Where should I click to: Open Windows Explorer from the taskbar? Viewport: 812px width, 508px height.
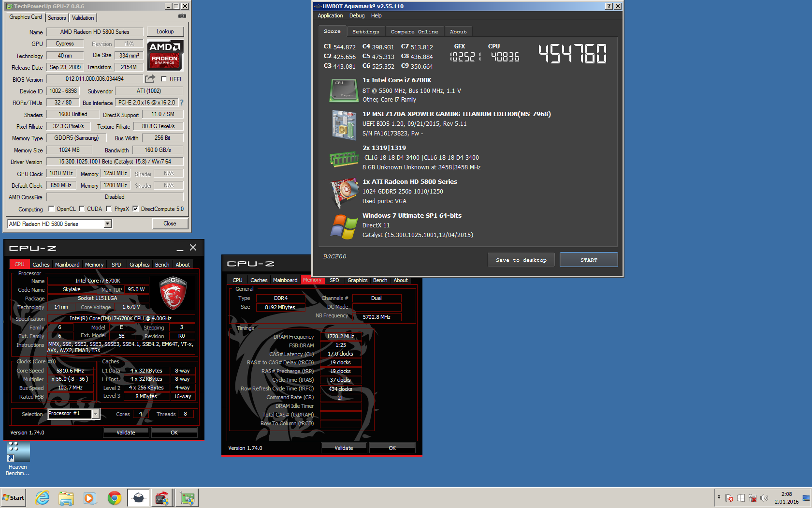[x=66, y=498]
